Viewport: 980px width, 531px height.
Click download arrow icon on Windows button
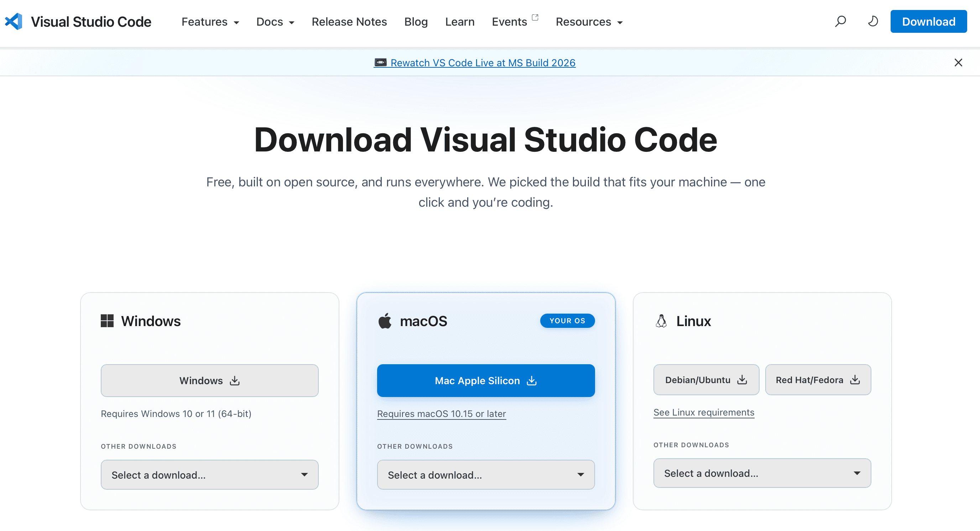[235, 381]
